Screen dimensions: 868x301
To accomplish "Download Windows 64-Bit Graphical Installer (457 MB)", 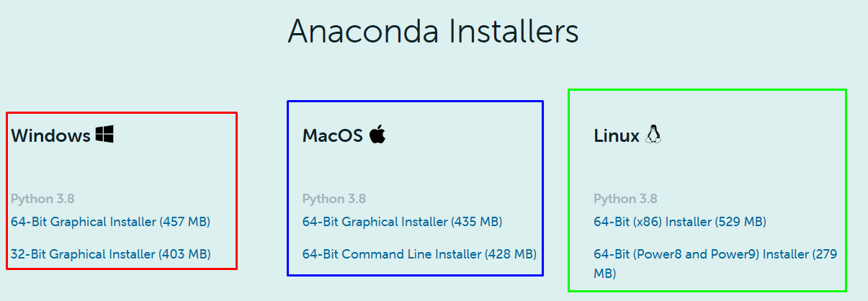I will point(110,222).
